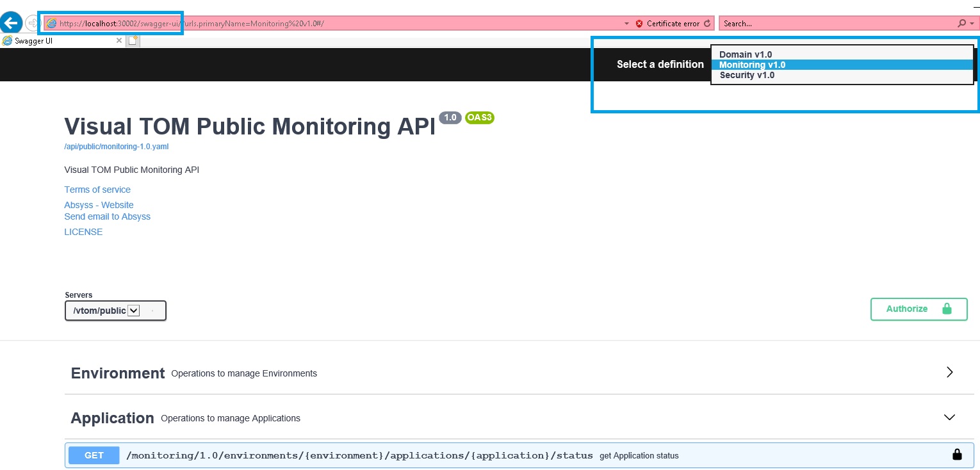Click the browser forward arrow button
This screenshot has height=470, width=980.
coord(31,24)
